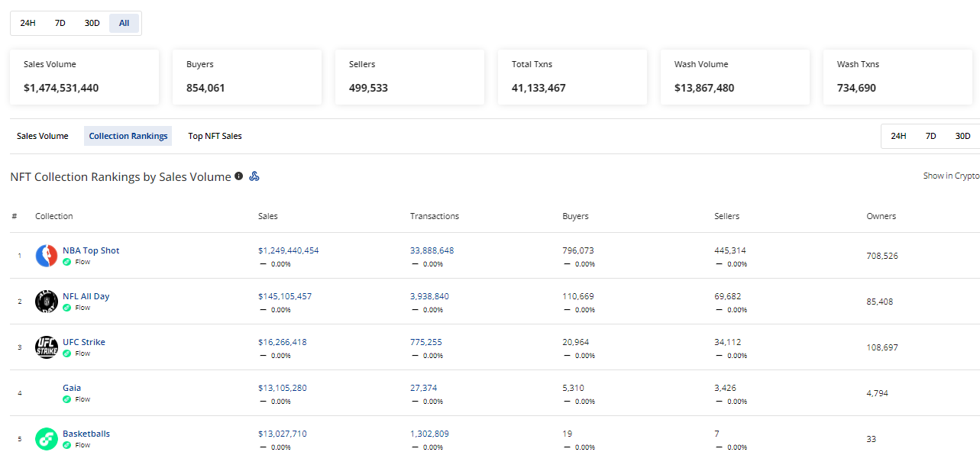Click NBA Top Shot sellers count 445,314
The image size is (980, 455).
[x=730, y=250]
